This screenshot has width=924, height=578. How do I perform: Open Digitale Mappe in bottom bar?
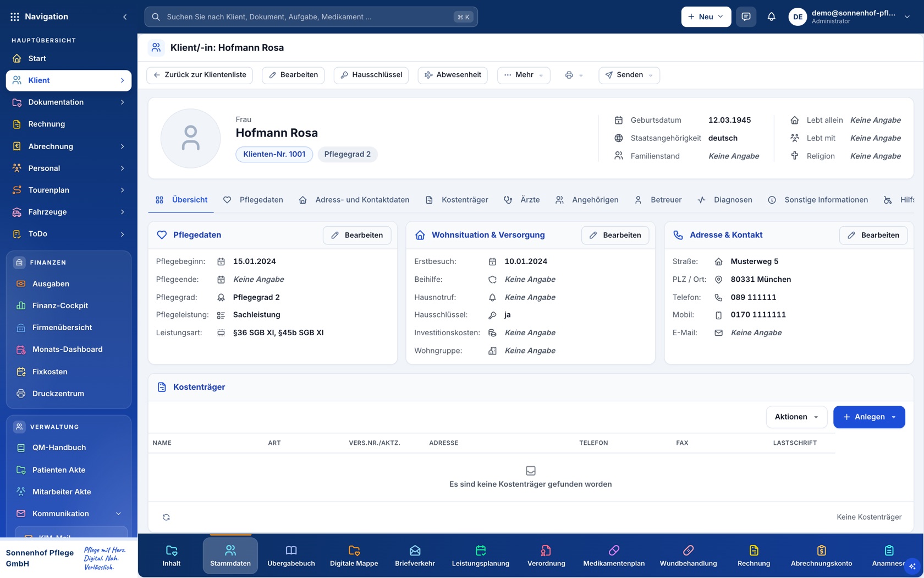click(x=354, y=556)
